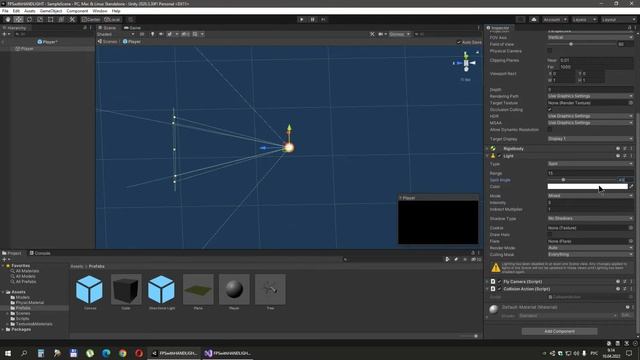The image size is (640, 360).
Task: Disable Fly Camera script checkbox
Action: 499,282
